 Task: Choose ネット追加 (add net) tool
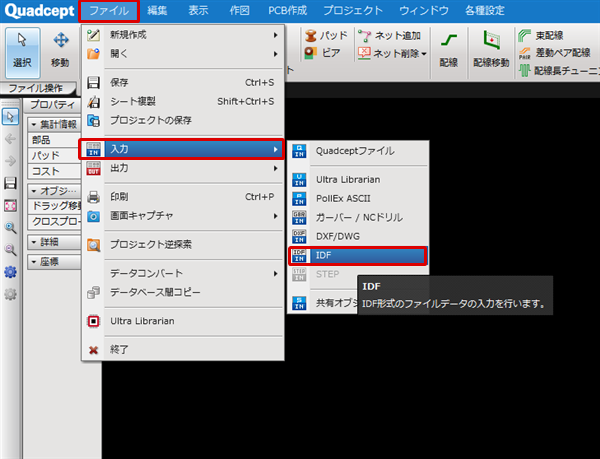pos(390,36)
